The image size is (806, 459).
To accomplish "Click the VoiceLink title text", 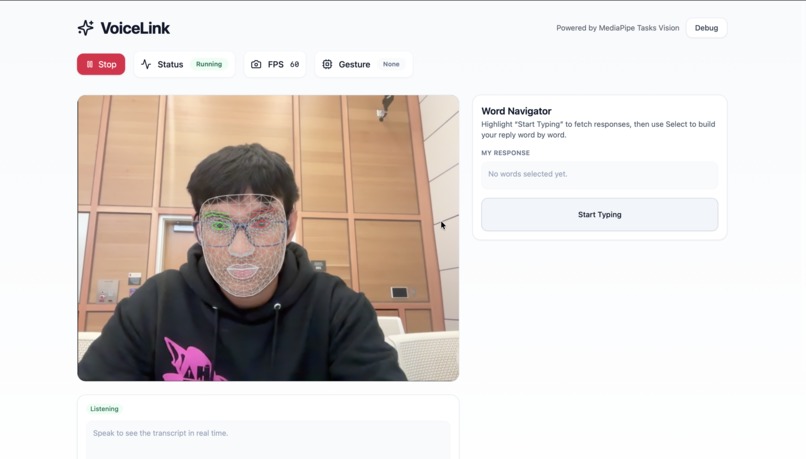I will point(135,28).
